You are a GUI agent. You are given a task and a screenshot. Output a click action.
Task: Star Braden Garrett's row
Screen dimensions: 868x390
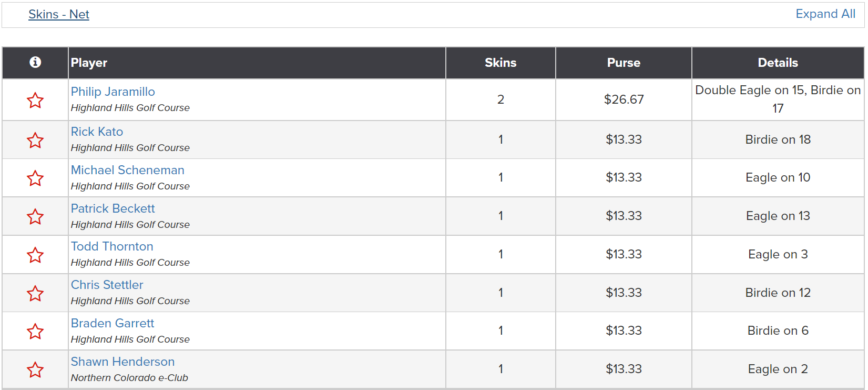pyautogui.click(x=35, y=331)
